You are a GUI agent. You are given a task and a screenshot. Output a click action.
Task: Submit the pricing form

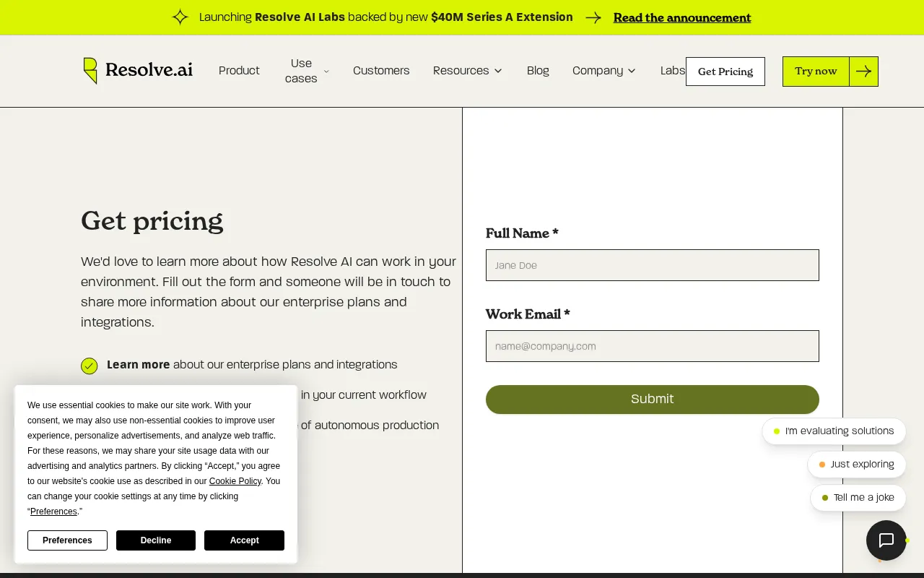pos(653,400)
